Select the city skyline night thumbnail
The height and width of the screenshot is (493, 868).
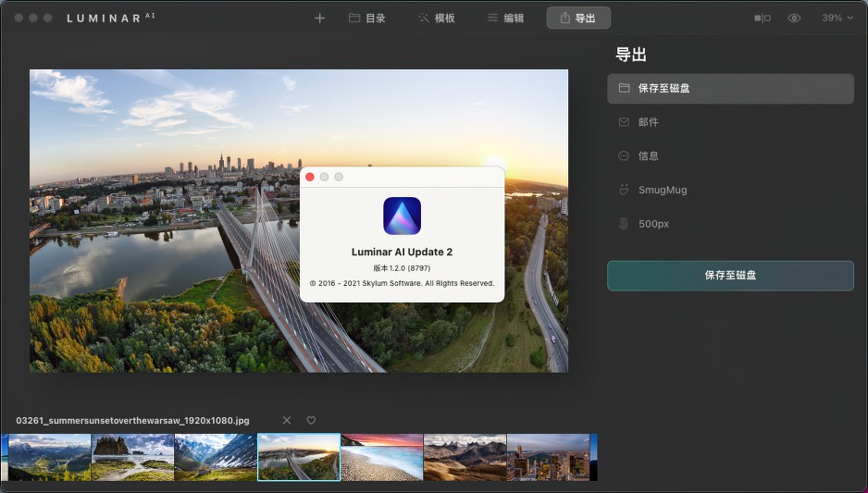pos(548,457)
